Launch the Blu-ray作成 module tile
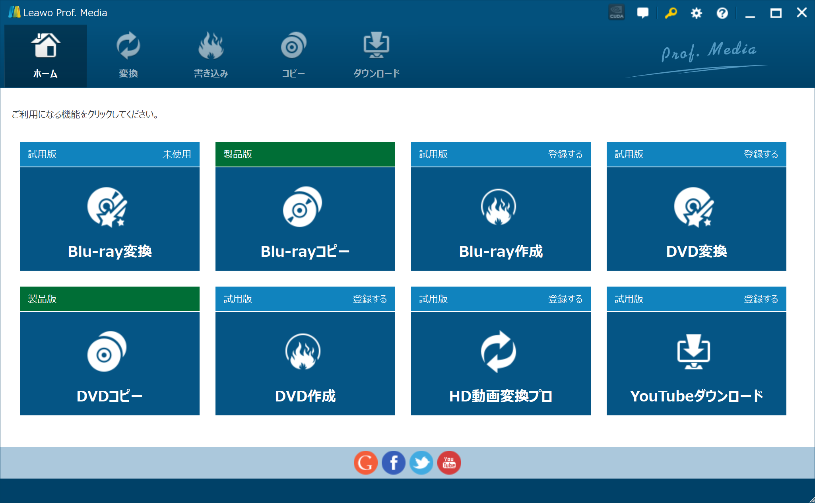Image resolution: width=815 pixels, height=504 pixels. (x=501, y=219)
